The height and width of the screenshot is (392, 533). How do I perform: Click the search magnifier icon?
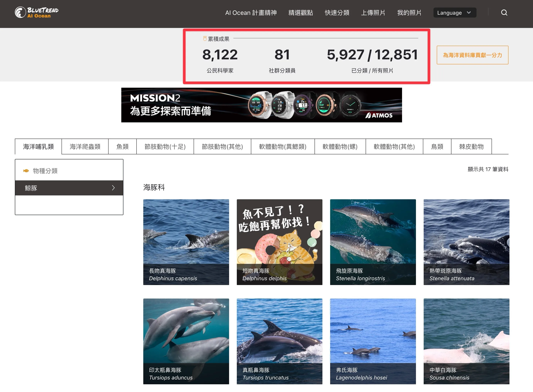click(x=504, y=13)
